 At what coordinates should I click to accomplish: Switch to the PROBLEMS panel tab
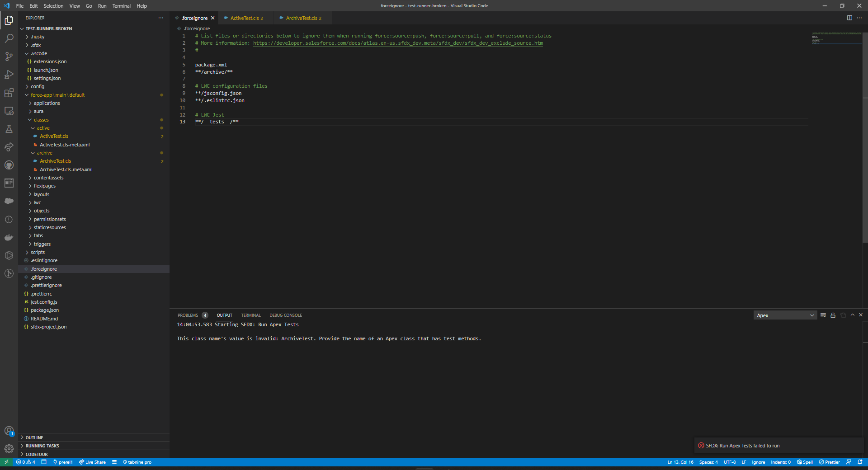tap(188, 315)
